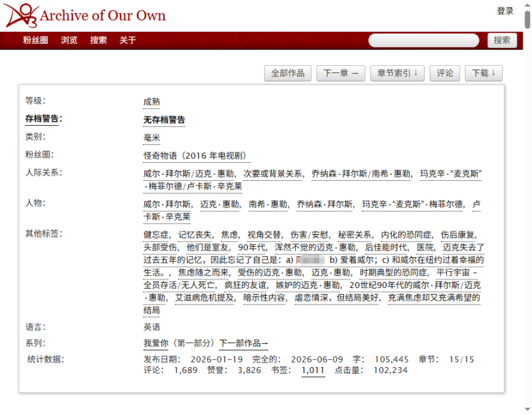The width and height of the screenshot is (532, 415).
Task: Expand the 章节索引 dropdown
Action: click(x=397, y=73)
